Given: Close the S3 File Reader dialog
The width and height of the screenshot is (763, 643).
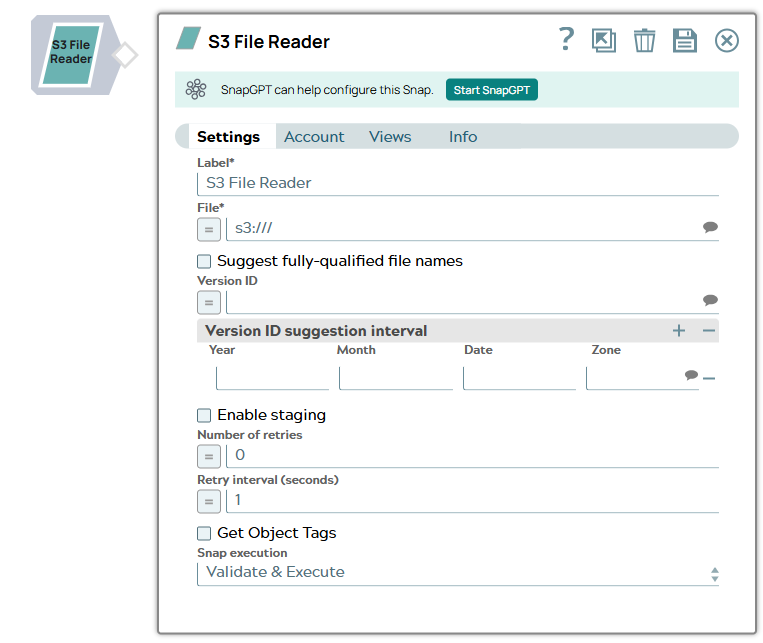Looking at the screenshot, I should [x=726, y=40].
